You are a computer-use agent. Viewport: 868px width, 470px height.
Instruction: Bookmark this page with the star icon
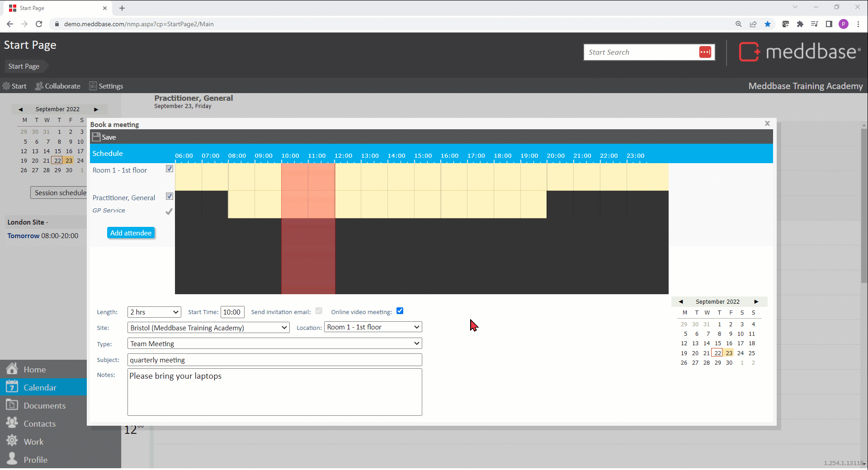(768, 24)
